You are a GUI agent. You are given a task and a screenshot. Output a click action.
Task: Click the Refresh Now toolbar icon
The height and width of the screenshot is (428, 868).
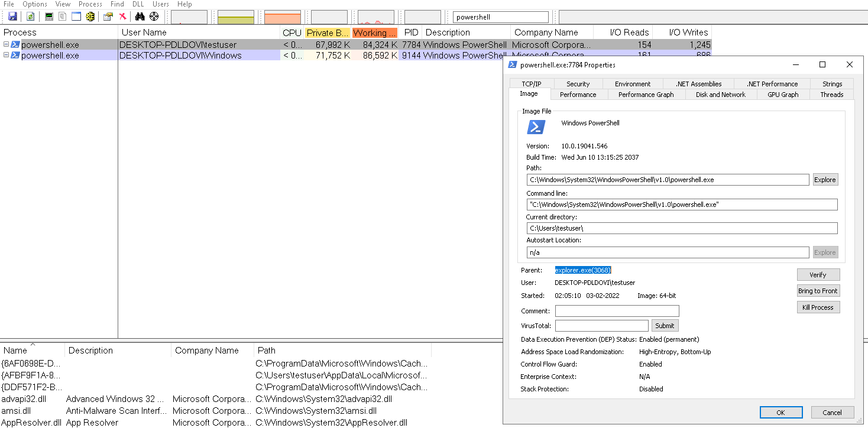coord(30,16)
